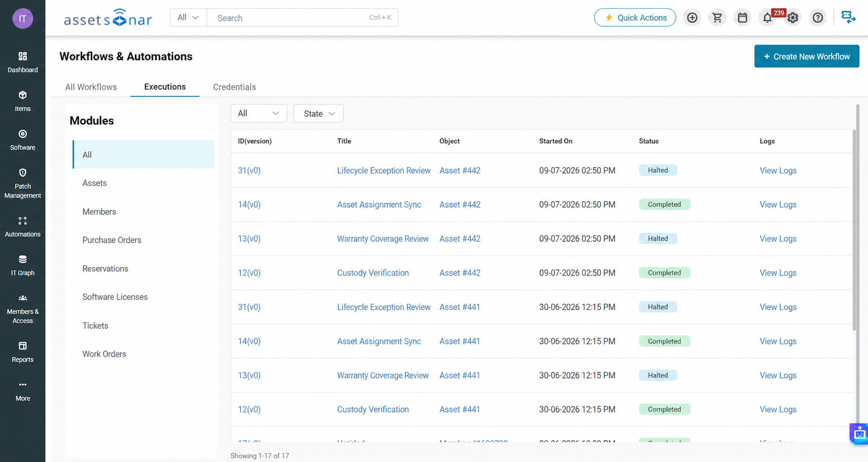Open the shopping cart icon
This screenshot has width=868, height=462.
click(717, 18)
